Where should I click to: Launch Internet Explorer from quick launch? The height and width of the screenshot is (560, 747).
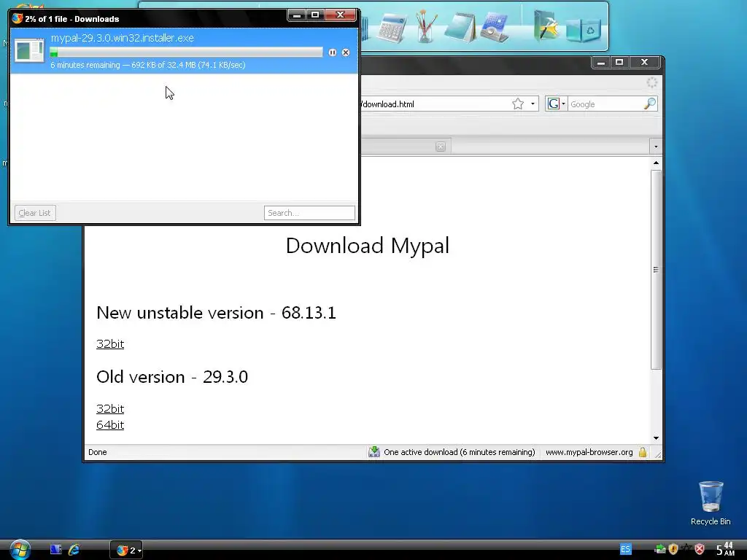(x=74, y=550)
